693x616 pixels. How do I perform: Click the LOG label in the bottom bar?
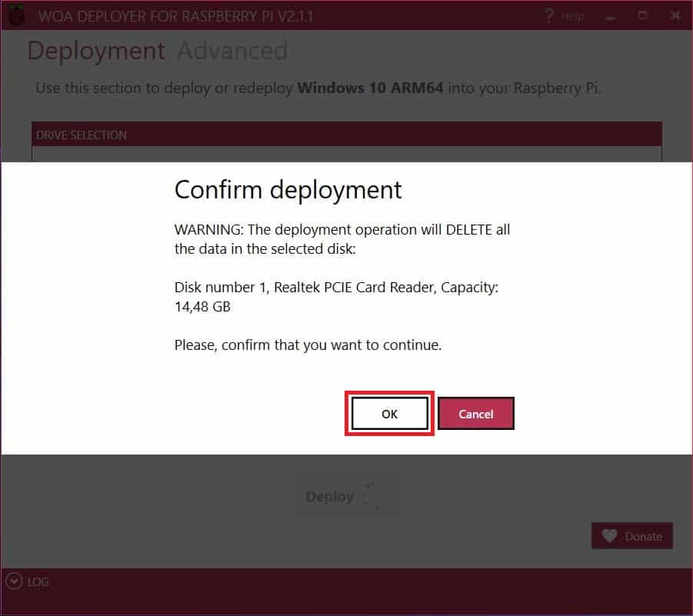[38, 581]
